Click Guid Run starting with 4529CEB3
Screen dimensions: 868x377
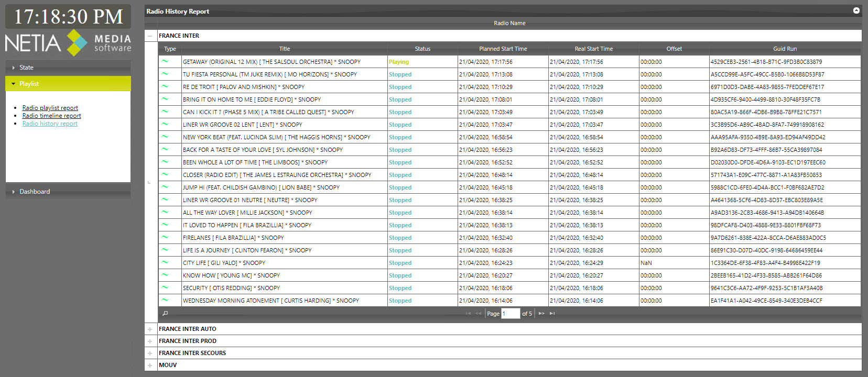coord(785,62)
